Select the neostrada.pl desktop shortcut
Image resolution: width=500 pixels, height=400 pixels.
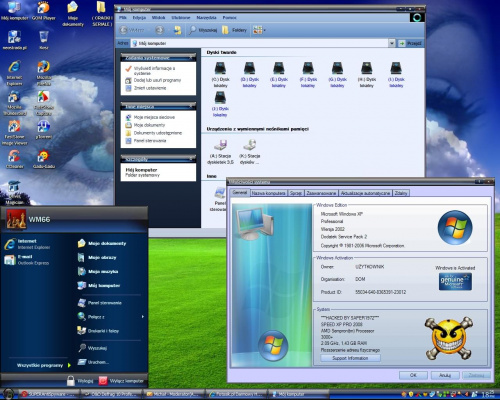click(x=14, y=40)
